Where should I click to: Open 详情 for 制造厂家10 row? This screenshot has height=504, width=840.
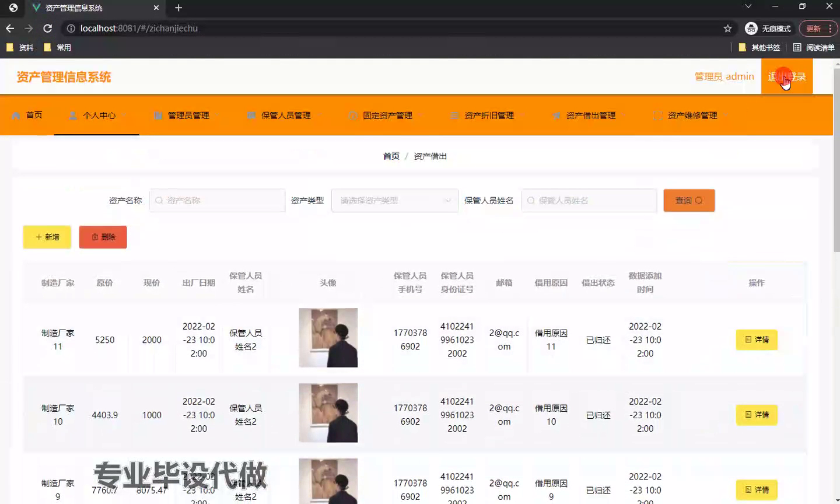[x=757, y=415]
